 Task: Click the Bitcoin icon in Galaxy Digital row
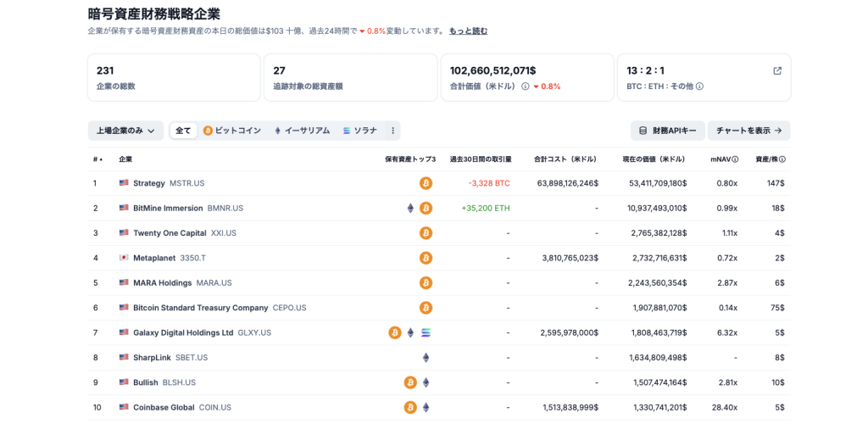point(395,332)
